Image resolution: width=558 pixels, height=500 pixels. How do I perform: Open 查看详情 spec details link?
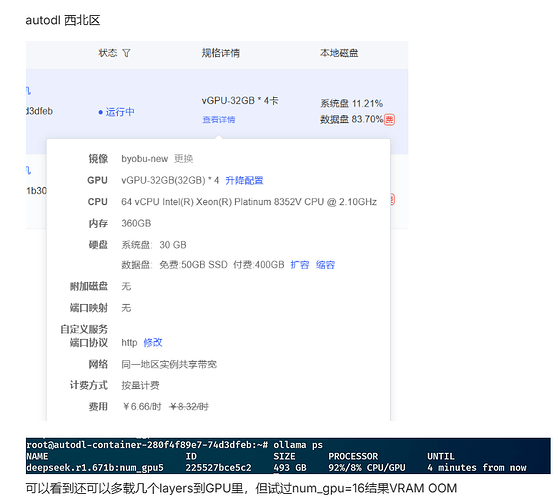(219, 120)
